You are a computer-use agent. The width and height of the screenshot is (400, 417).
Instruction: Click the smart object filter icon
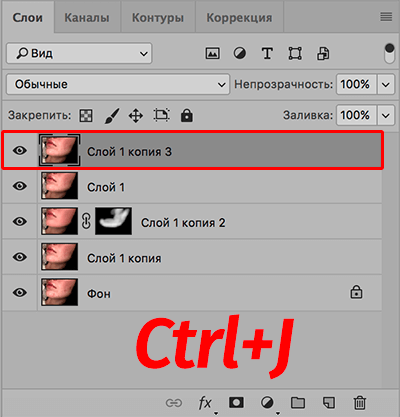(x=323, y=53)
